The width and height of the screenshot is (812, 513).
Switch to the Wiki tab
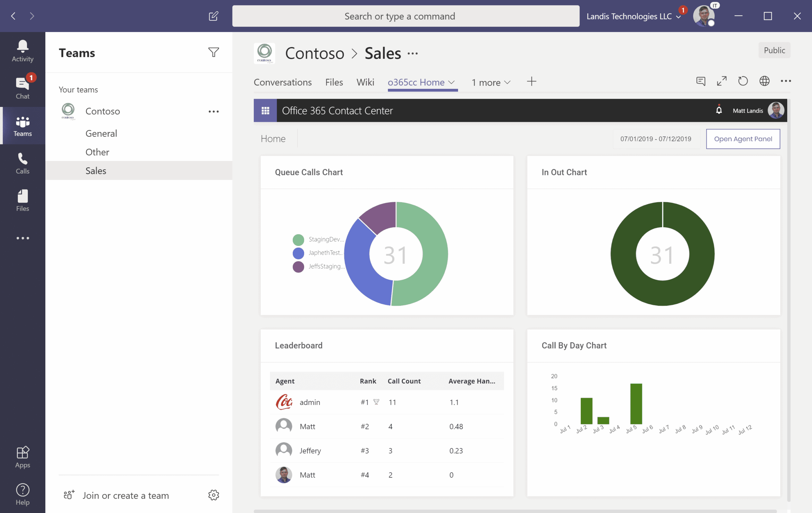(365, 82)
